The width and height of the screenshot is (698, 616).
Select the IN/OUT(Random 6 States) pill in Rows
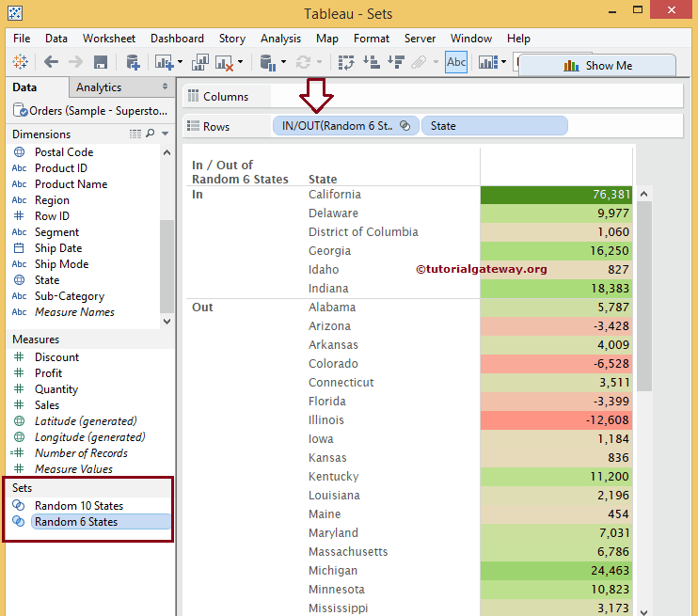(x=339, y=126)
